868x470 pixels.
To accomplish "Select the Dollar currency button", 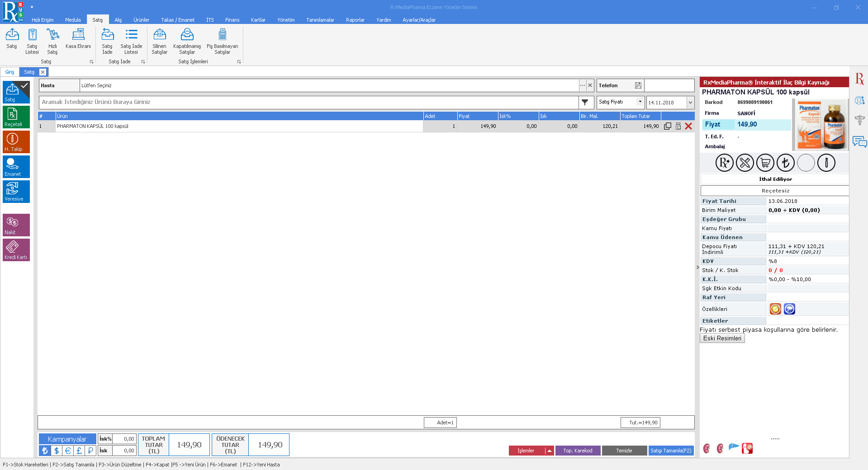I will (57, 451).
